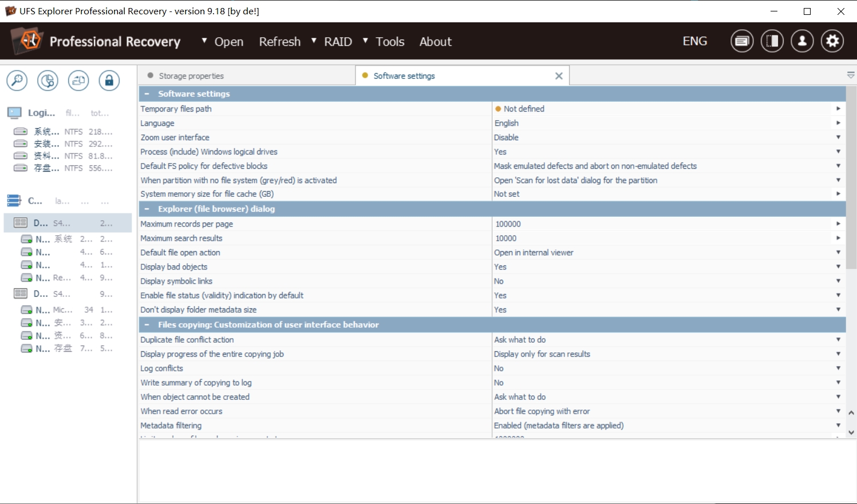This screenshot has height=504, width=857.
Task: Click the second physical drive's disk icon
Action: click(21, 293)
